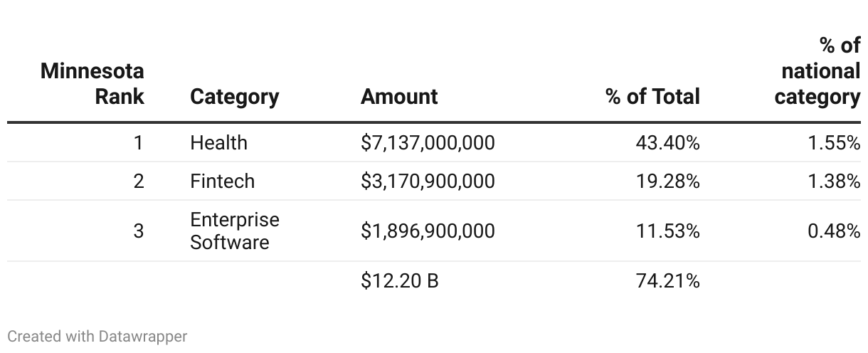This screenshot has height=353, width=868.
Task: Click the Minnesota Rank column header
Action: point(92,83)
